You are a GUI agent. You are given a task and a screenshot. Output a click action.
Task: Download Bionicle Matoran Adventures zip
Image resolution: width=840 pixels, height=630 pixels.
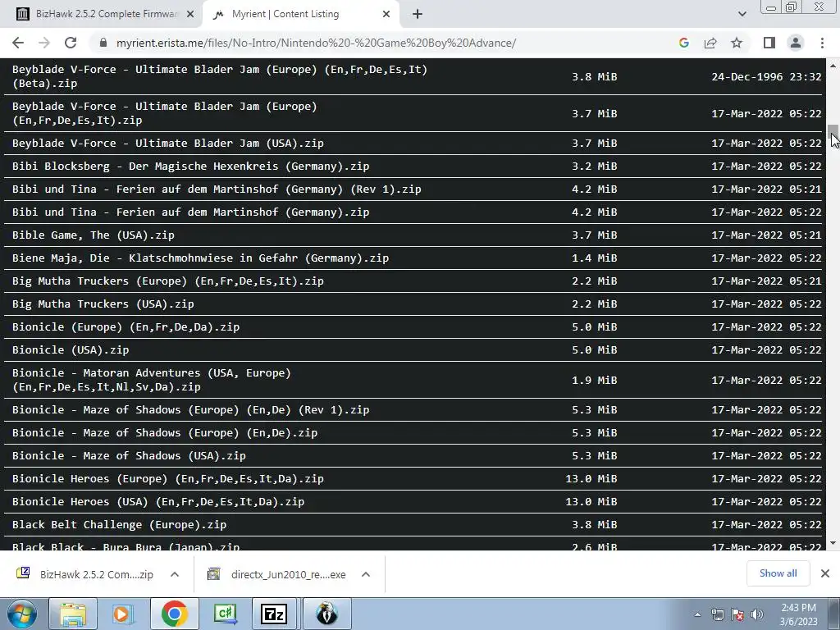click(x=152, y=380)
